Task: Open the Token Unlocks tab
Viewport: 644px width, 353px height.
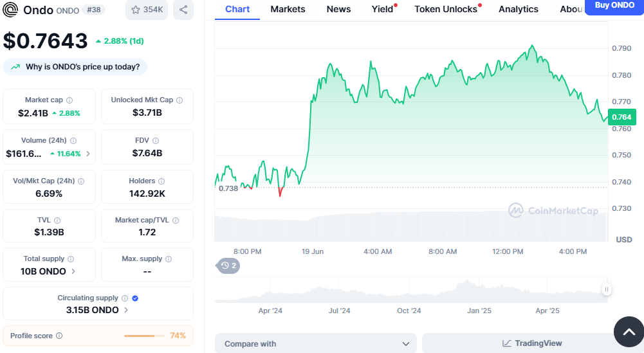Action: [x=446, y=10]
